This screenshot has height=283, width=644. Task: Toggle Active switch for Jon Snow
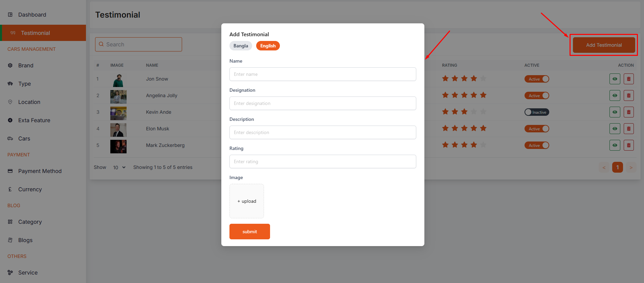point(536,79)
